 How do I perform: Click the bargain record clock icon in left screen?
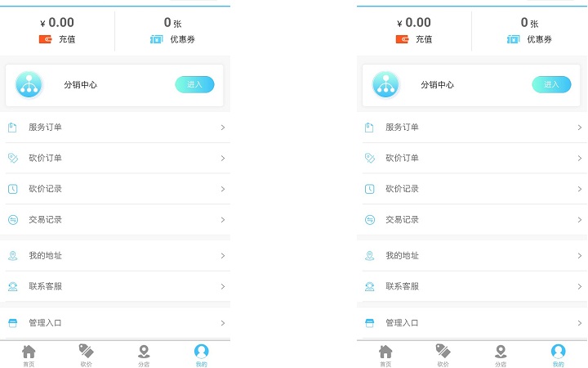[x=12, y=189]
